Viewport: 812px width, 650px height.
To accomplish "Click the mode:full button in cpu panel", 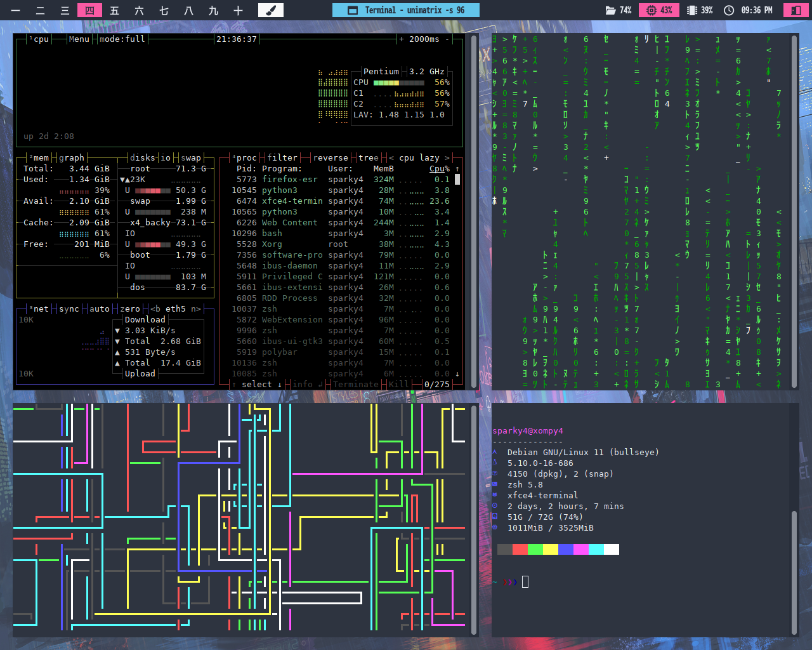I will pyautogui.click(x=122, y=39).
